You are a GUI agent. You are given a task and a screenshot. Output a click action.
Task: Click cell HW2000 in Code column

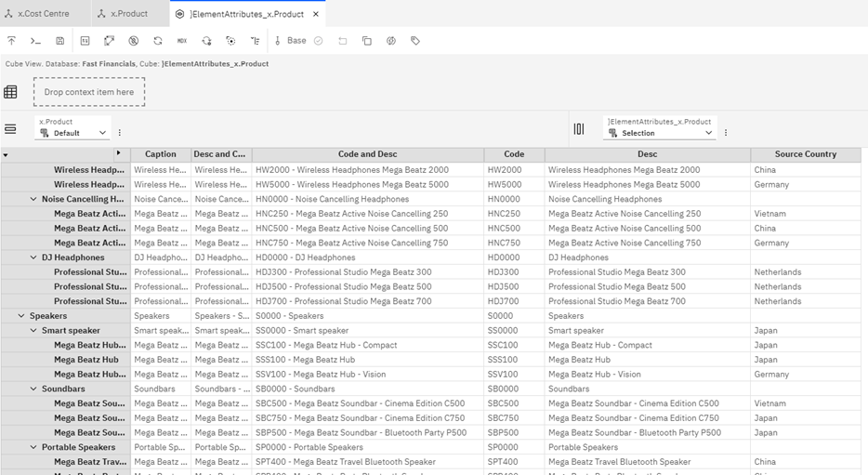(x=514, y=170)
